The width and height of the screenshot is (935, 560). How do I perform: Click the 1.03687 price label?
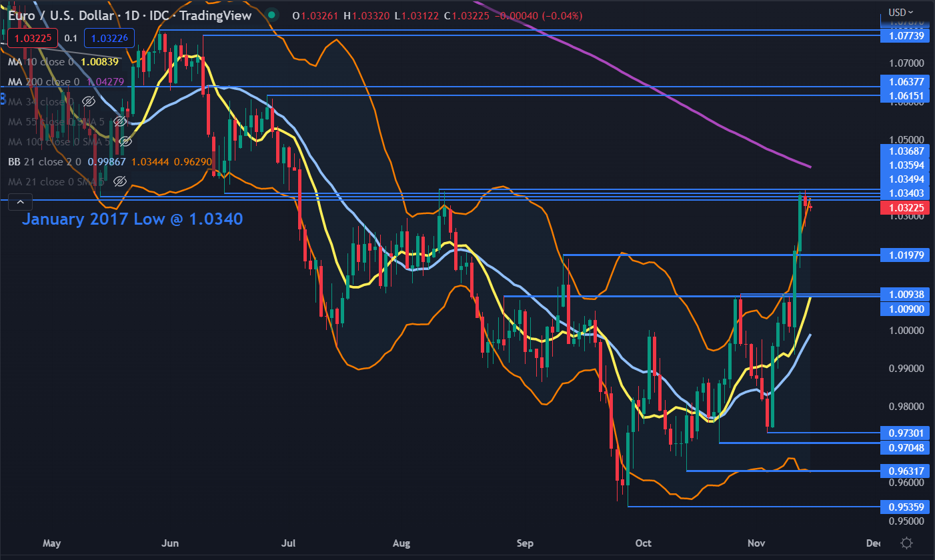tap(905, 151)
